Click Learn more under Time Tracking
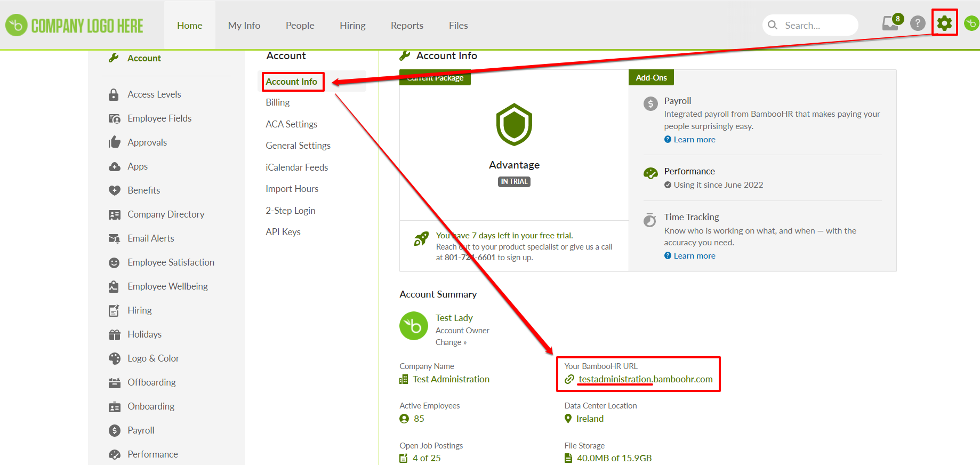This screenshot has height=465, width=980. [x=694, y=256]
